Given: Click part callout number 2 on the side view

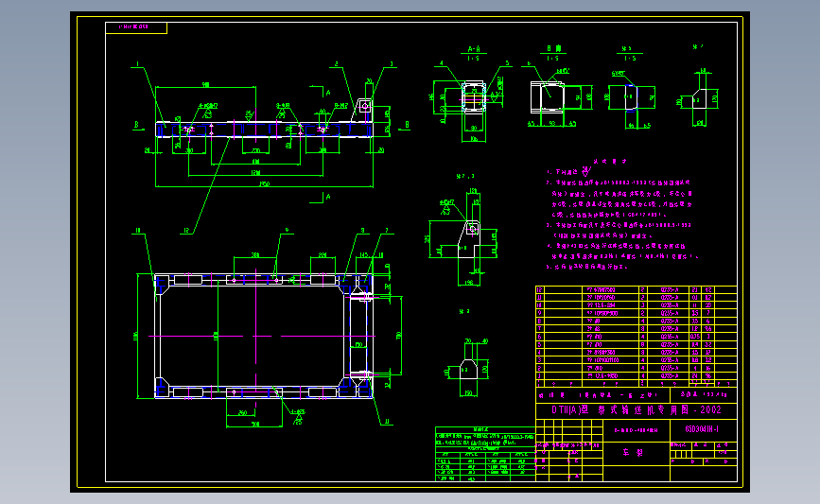Looking at the screenshot, I should (337, 64).
